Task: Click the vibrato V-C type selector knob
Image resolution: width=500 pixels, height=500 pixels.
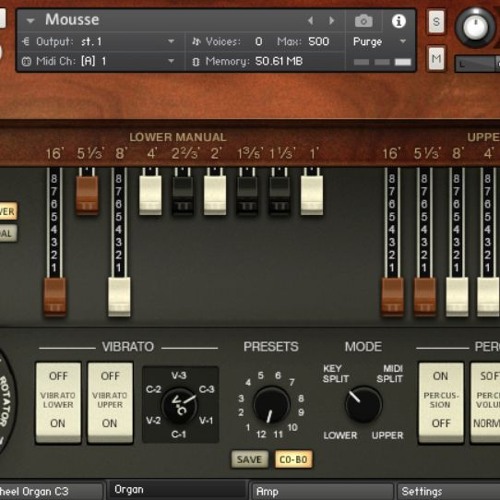Action: (180, 405)
